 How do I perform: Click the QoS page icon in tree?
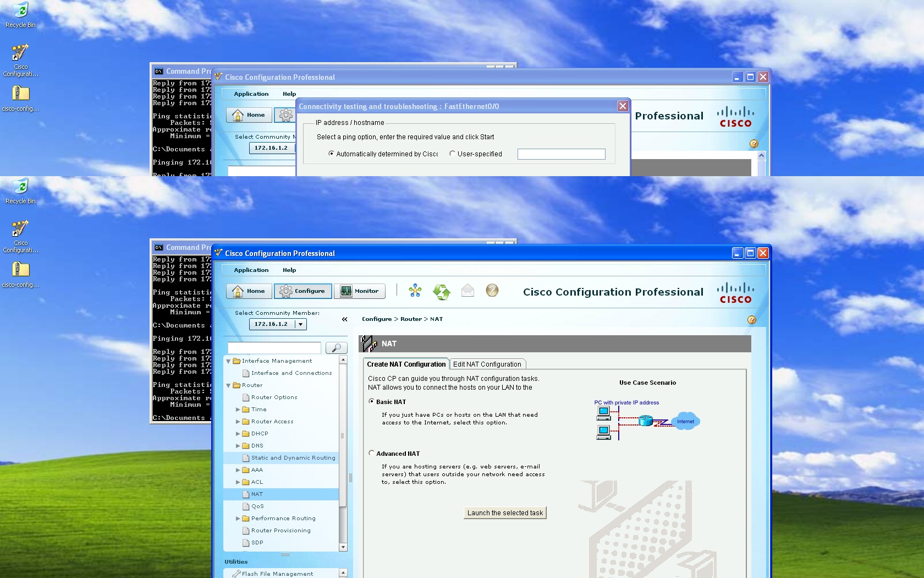click(246, 506)
